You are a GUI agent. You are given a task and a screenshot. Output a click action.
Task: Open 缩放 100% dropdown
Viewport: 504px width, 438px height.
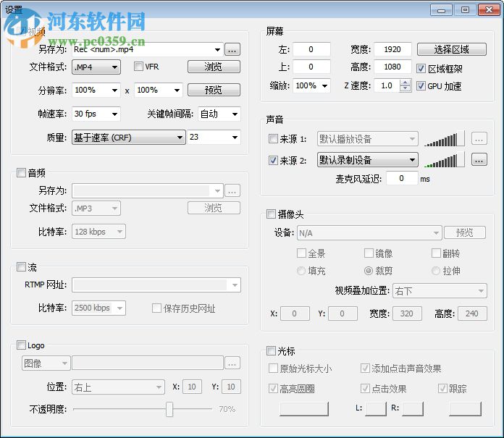(311, 86)
